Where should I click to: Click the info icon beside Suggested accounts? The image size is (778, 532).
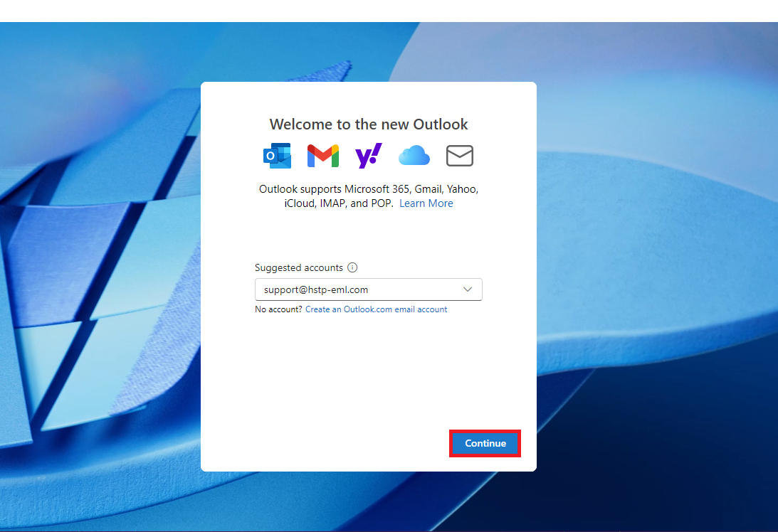coord(352,268)
